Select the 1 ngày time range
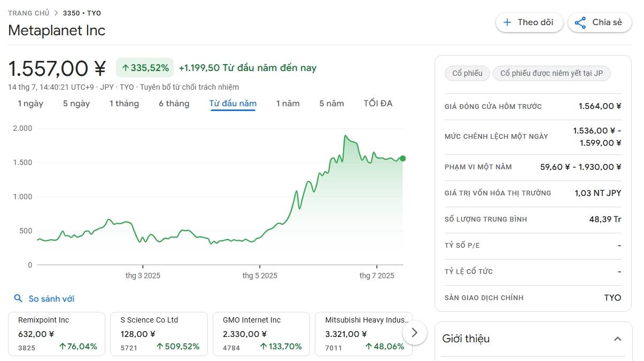644x361 pixels. 30,104
